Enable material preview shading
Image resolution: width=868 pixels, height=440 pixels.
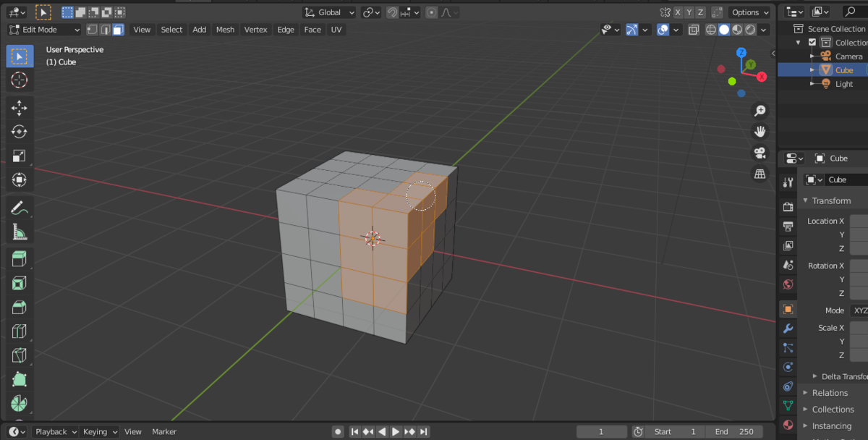(737, 30)
